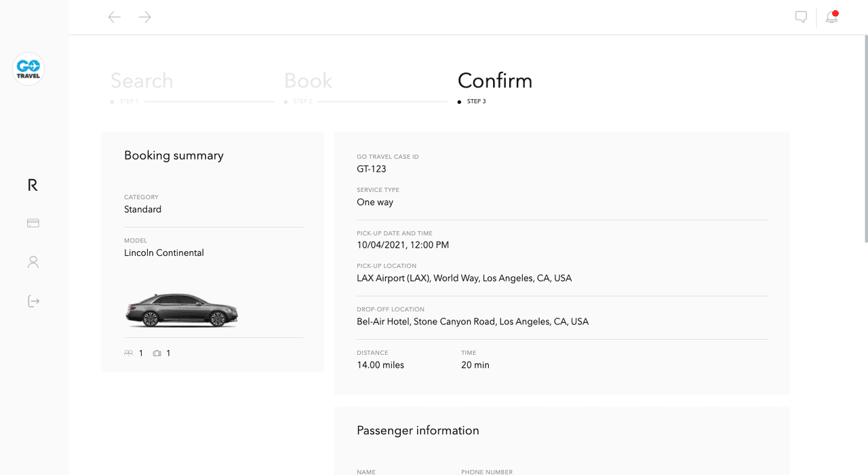The height and width of the screenshot is (475, 868).
Task: Open the notifications bell
Action: click(831, 17)
